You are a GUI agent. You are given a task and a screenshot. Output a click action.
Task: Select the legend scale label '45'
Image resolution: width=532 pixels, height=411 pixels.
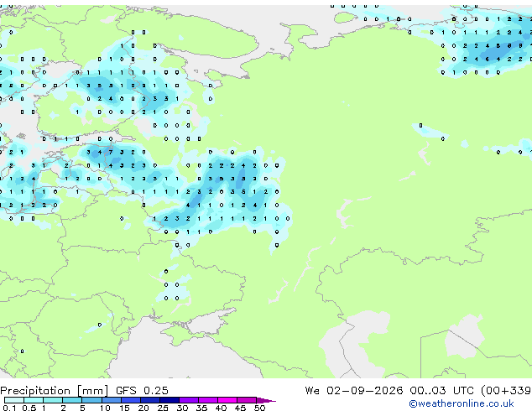pos(240,408)
